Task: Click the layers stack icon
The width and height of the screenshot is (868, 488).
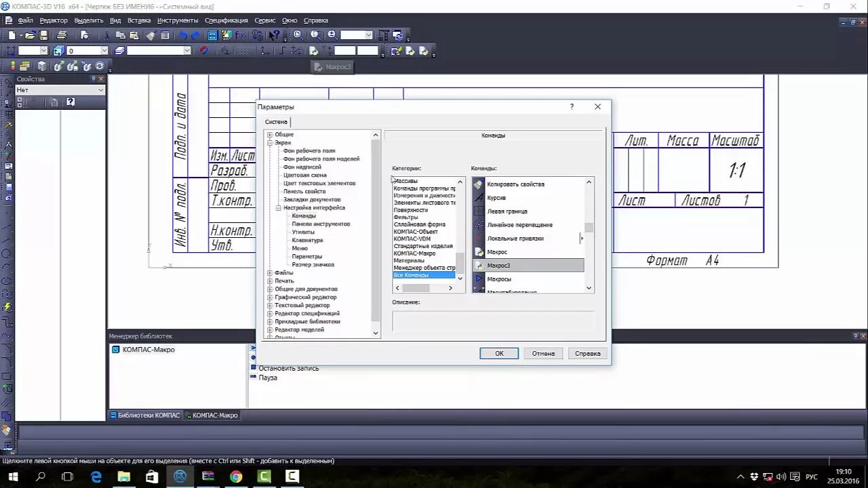Action: pyautogui.click(x=119, y=50)
